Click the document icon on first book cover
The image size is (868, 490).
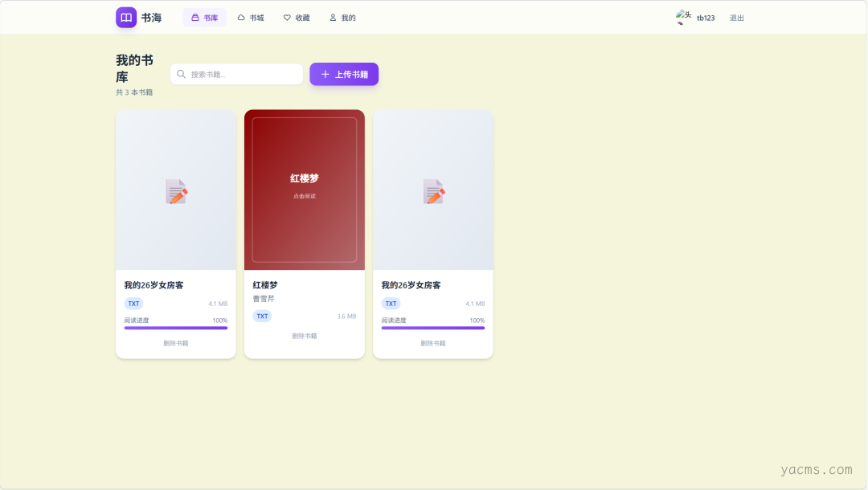[176, 191]
